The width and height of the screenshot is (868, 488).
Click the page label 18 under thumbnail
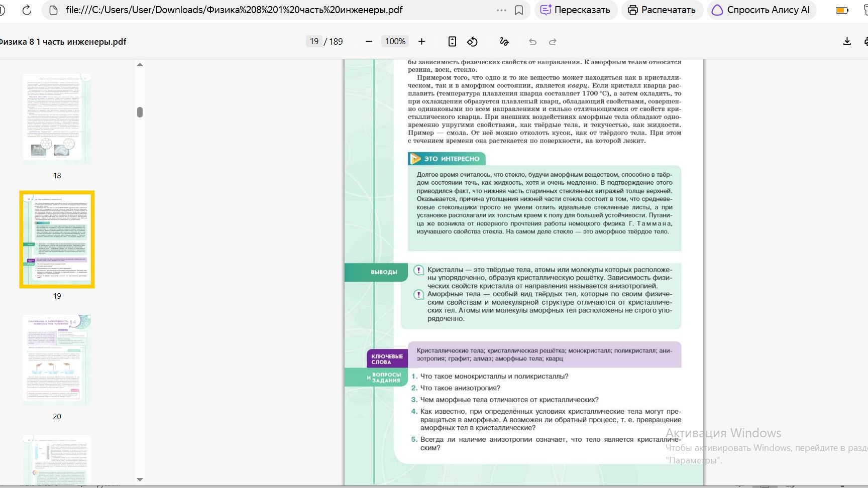(x=57, y=176)
